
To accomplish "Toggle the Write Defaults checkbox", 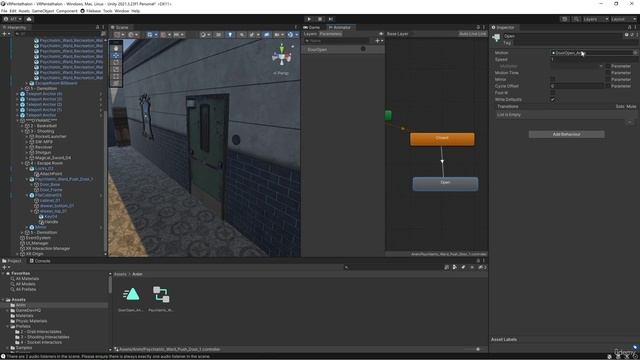I will (553, 100).
